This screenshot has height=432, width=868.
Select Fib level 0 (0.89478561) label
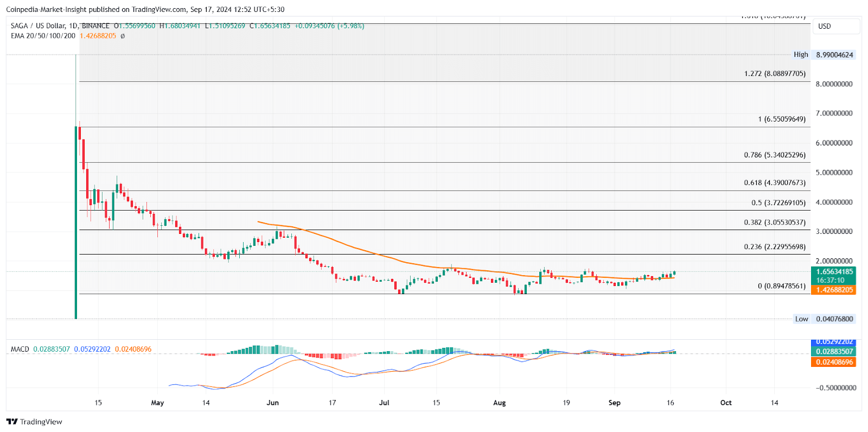tap(782, 286)
